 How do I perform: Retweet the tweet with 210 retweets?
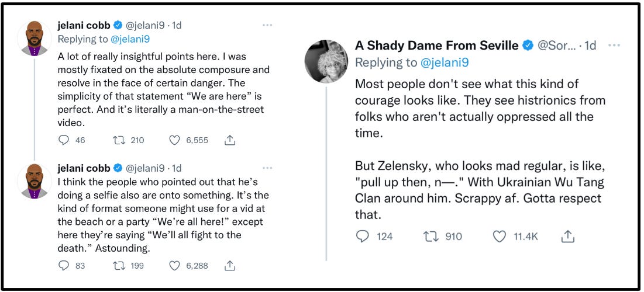click(119, 140)
